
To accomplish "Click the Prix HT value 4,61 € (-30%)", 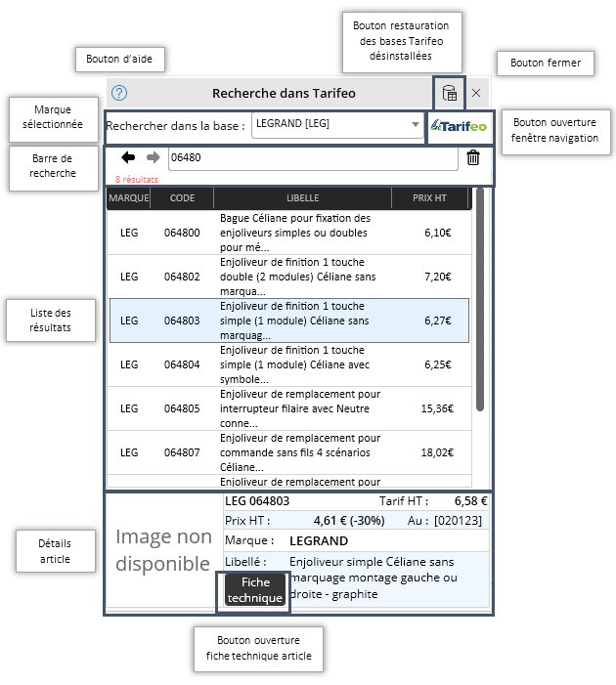I will [349, 521].
